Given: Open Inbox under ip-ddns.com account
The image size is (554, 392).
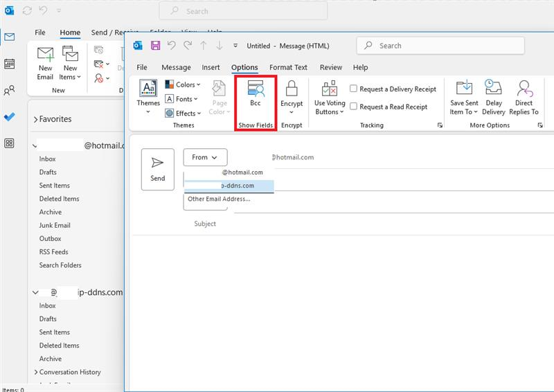Looking at the screenshot, I should click(x=47, y=305).
